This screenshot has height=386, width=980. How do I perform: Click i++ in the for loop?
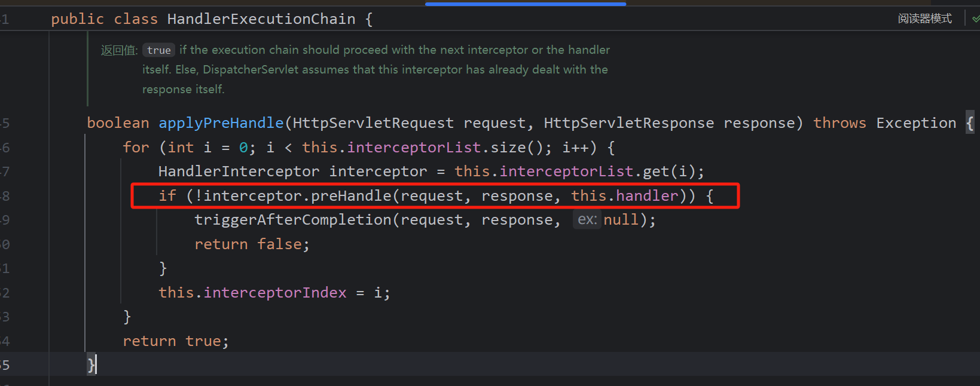[575, 148]
